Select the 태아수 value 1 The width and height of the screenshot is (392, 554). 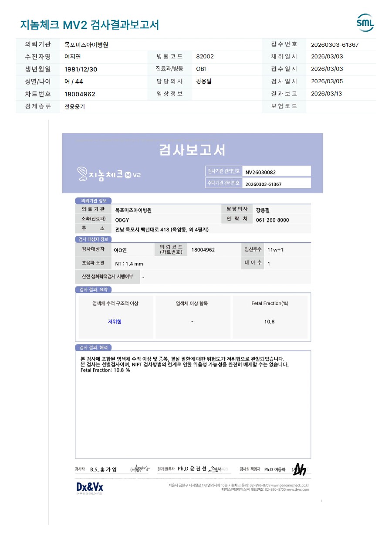click(269, 264)
